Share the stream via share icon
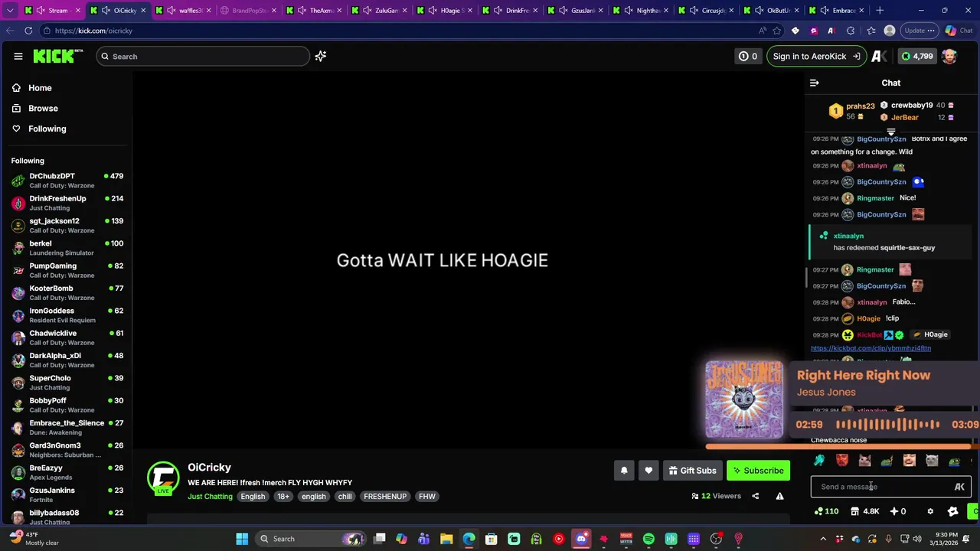980x551 pixels. click(x=755, y=496)
